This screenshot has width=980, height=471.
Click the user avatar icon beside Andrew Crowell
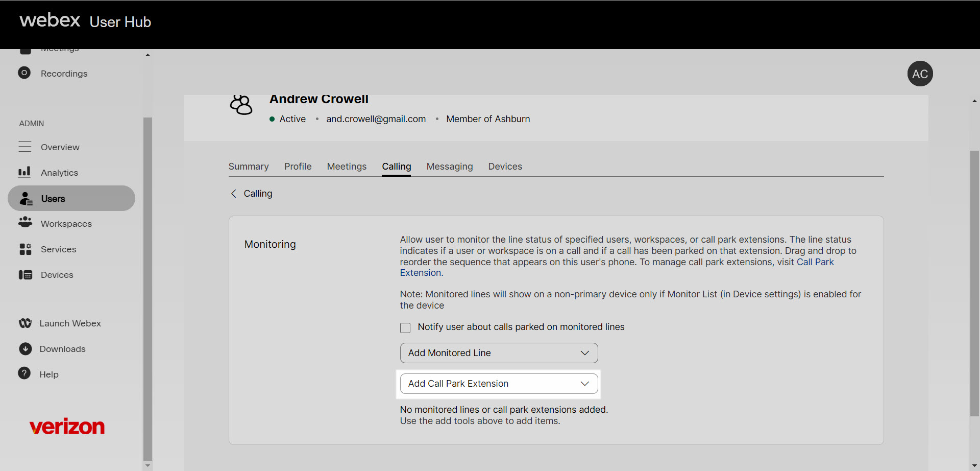click(x=241, y=105)
